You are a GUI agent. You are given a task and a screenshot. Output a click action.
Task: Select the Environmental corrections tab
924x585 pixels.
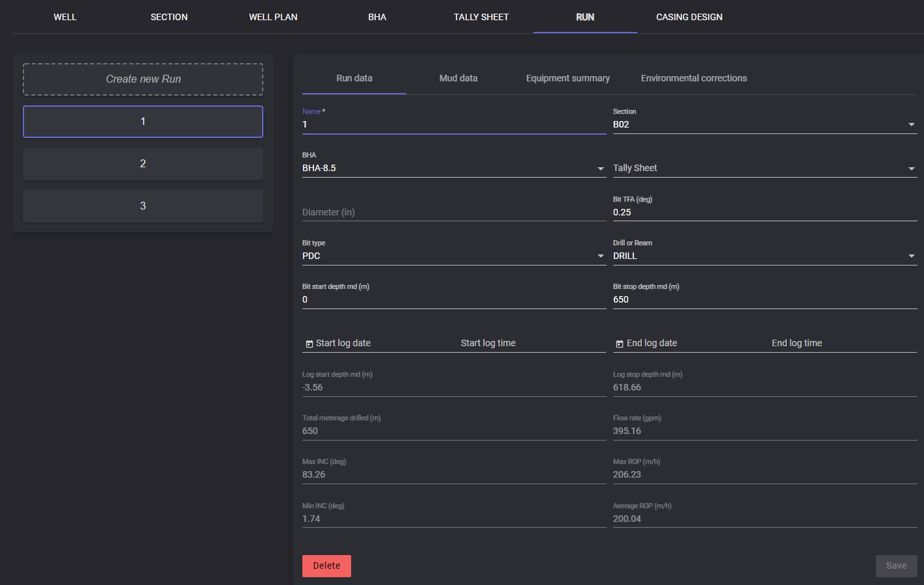(x=693, y=78)
